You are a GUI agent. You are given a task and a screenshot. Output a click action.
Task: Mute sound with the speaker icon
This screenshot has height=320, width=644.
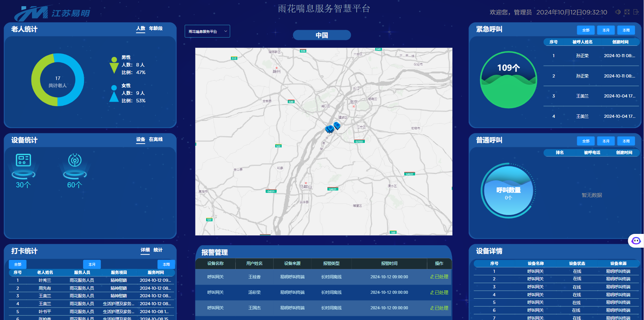(x=618, y=12)
